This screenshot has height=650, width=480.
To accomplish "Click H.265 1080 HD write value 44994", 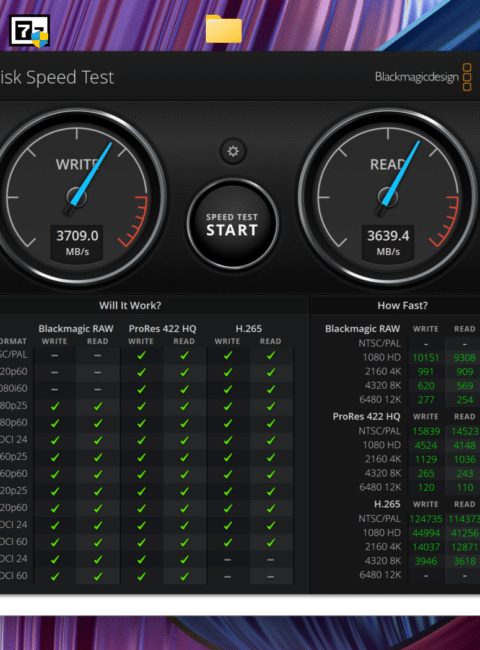I will (426, 534).
